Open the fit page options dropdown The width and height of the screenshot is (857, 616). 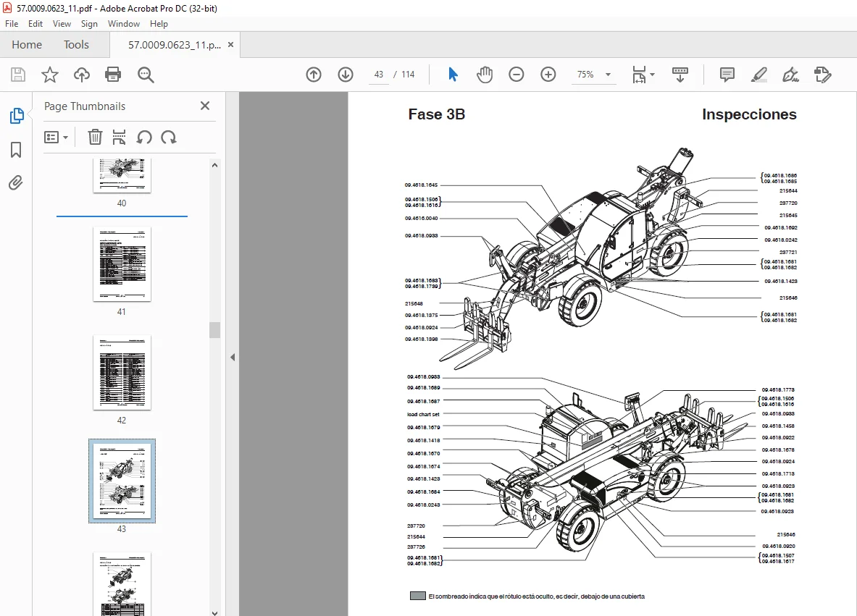point(643,75)
